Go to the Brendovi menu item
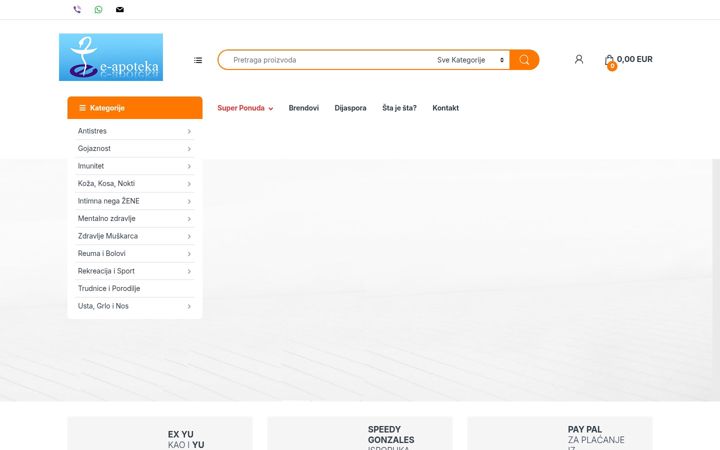The image size is (720, 450). (x=304, y=108)
